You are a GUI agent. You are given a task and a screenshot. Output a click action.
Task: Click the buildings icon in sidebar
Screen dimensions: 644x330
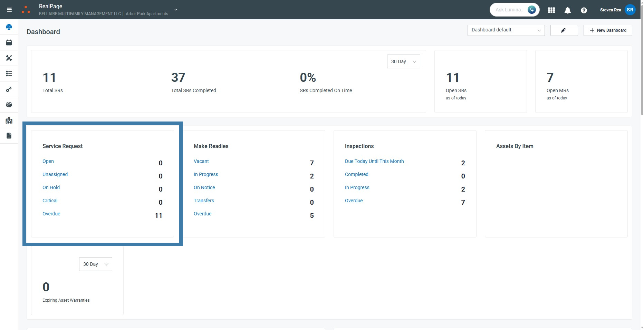click(9, 120)
